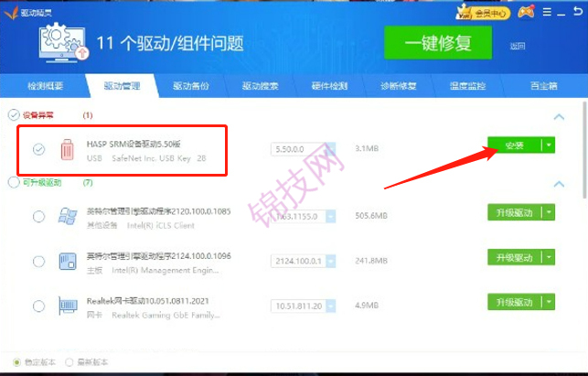Click the 设备异常 section label

pos(38,115)
